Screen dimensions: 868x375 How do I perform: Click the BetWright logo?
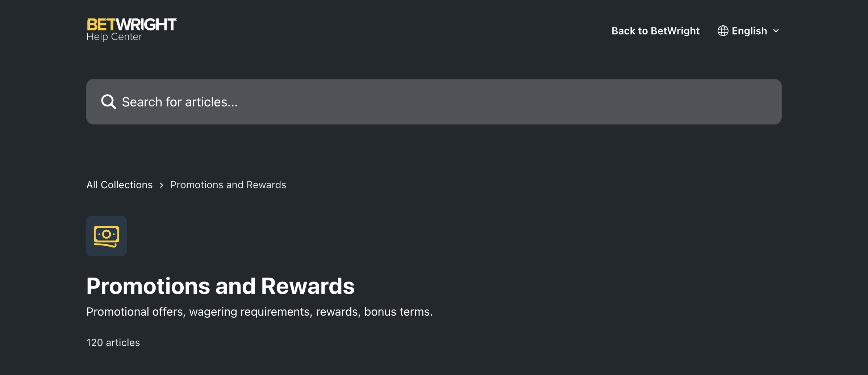(x=131, y=29)
